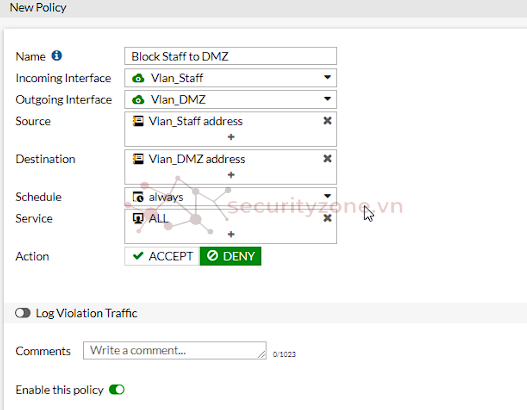Disable the Enable this policy switch
Image resolution: width=527 pixels, height=410 pixels.
(x=117, y=390)
